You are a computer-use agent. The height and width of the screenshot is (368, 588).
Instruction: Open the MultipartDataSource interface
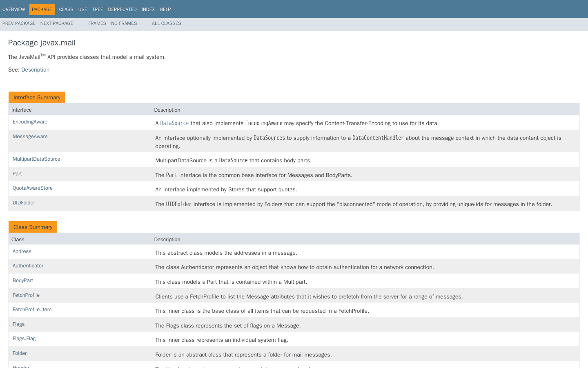click(36, 159)
